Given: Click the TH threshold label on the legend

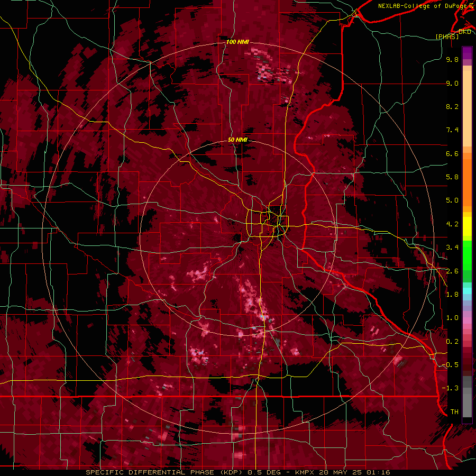Looking at the screenshot, I should coord(454,412).
